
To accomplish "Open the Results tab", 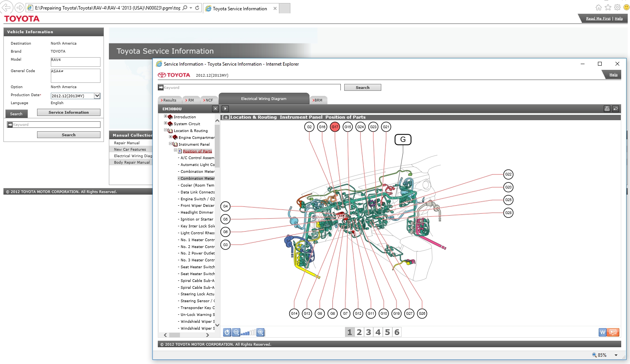I will (169, 100).
